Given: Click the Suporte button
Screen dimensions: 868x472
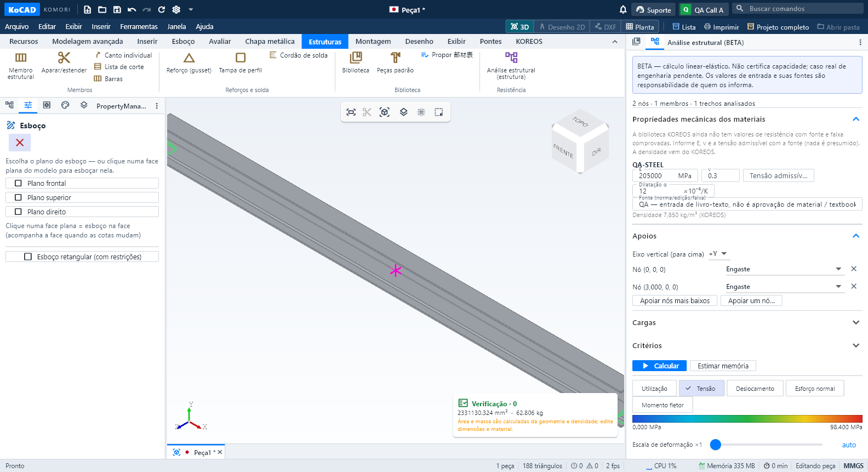Looking at the screenshot, I should point(654,9).
